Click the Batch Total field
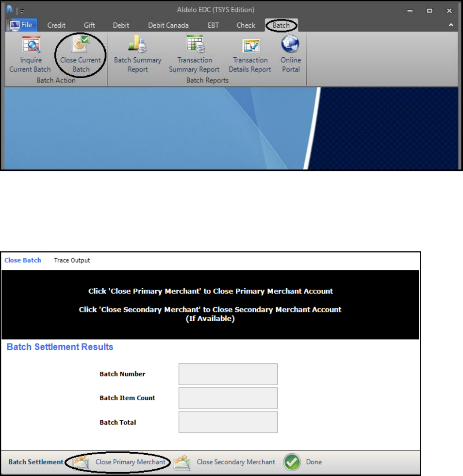 click(228, 422)
